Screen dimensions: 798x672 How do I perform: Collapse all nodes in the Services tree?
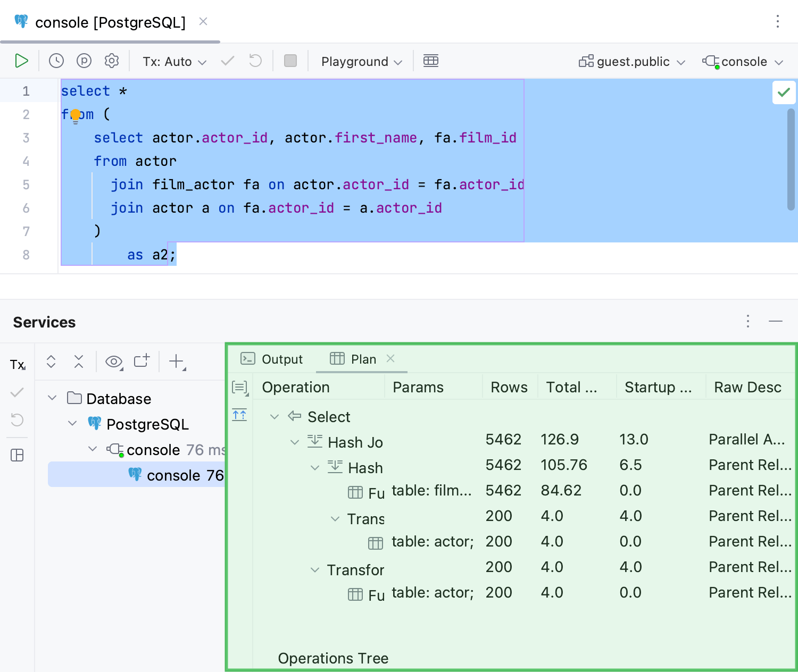pyautogui.click(x=78, y=362)
